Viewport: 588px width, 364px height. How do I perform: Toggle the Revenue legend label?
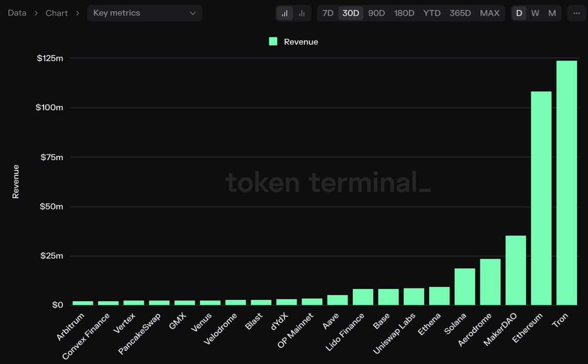pyautogui.click(x=301, y=42)
